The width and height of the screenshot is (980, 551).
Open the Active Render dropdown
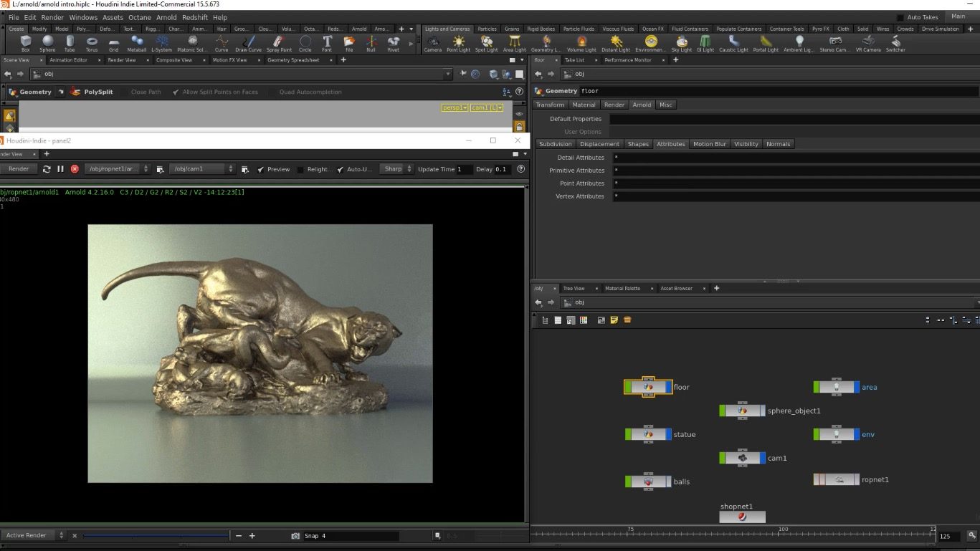pyautogui.click(x=32, y=536)
